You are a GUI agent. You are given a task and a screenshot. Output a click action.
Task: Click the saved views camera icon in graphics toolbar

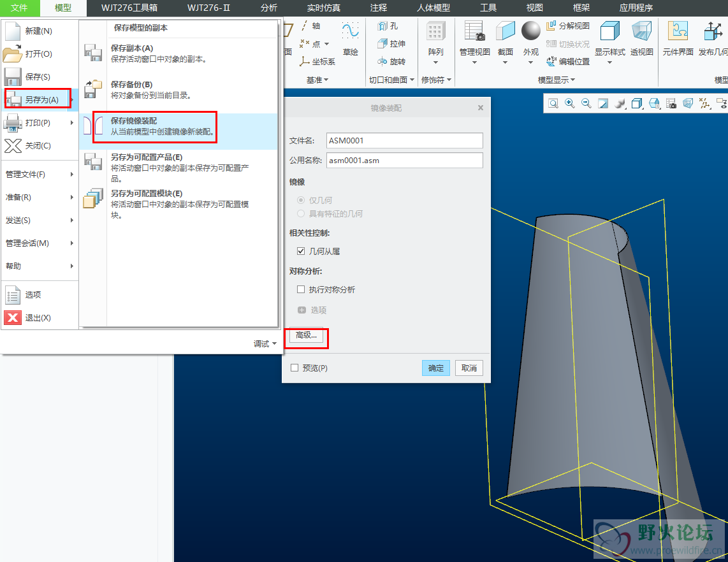pos(671,103)
